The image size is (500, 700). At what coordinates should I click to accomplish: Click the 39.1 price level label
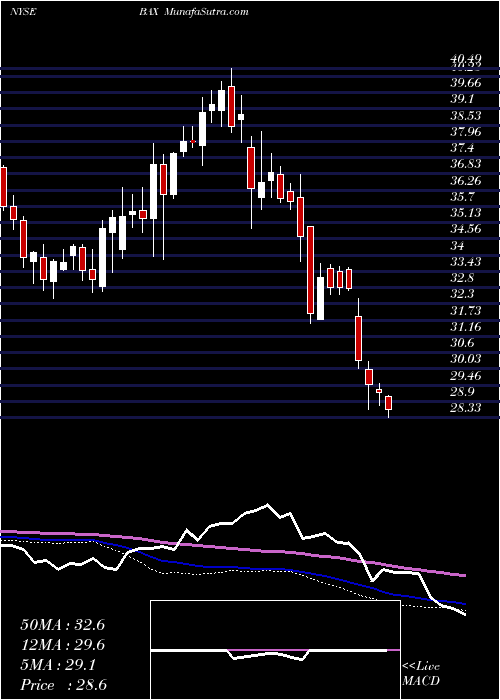click(x=462, y=99)
